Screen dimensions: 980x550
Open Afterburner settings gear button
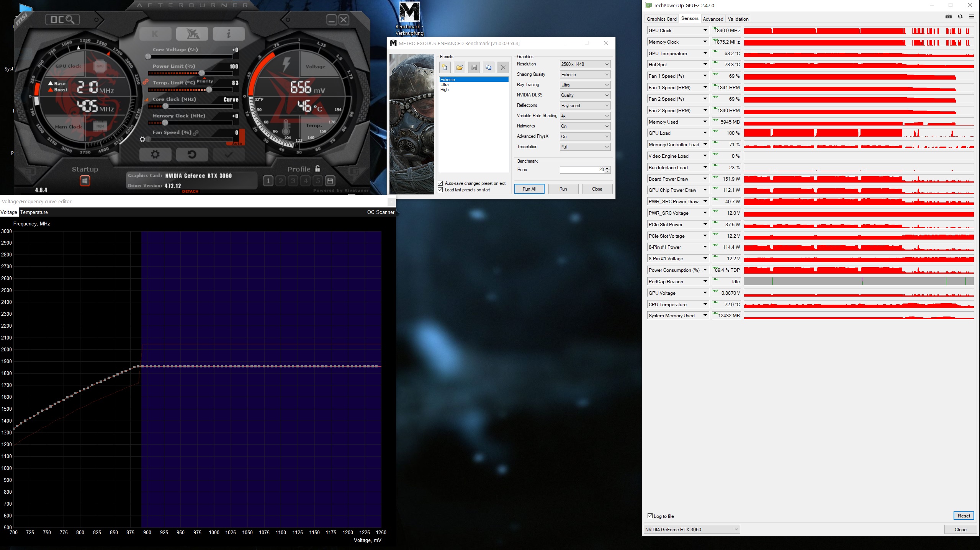pos(155,154)
